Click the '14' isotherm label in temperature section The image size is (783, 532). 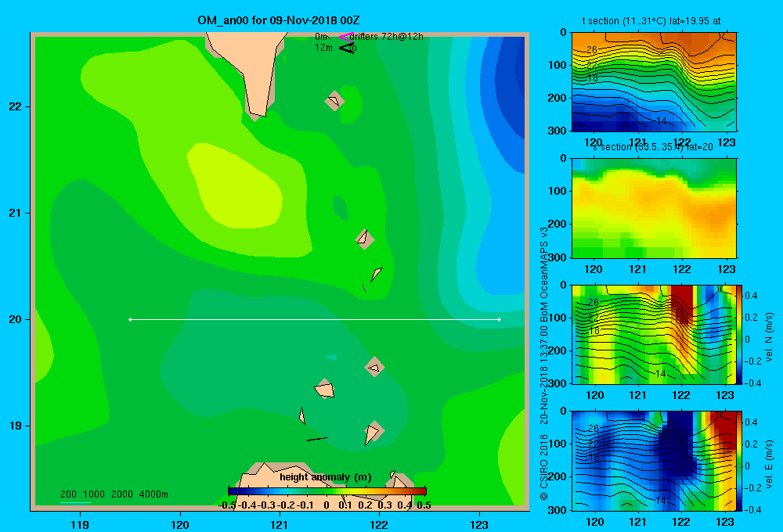[x=661, y=121]
